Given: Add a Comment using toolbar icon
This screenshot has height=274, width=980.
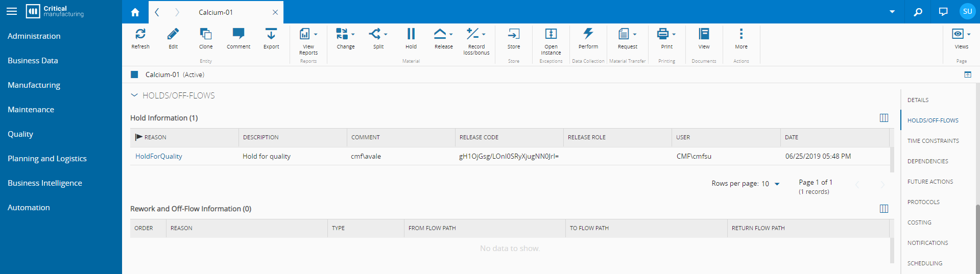Looking at the screenshot, I should (238, 34).
